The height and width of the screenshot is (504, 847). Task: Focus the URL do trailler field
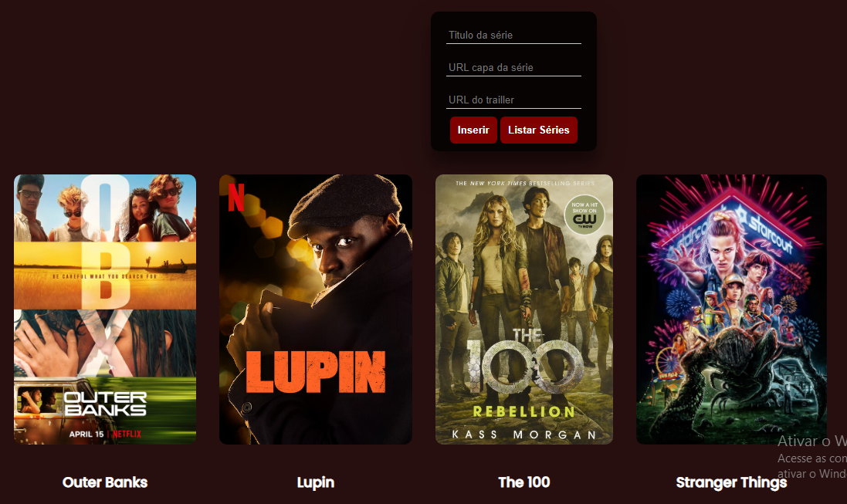(x=513, y=100)
